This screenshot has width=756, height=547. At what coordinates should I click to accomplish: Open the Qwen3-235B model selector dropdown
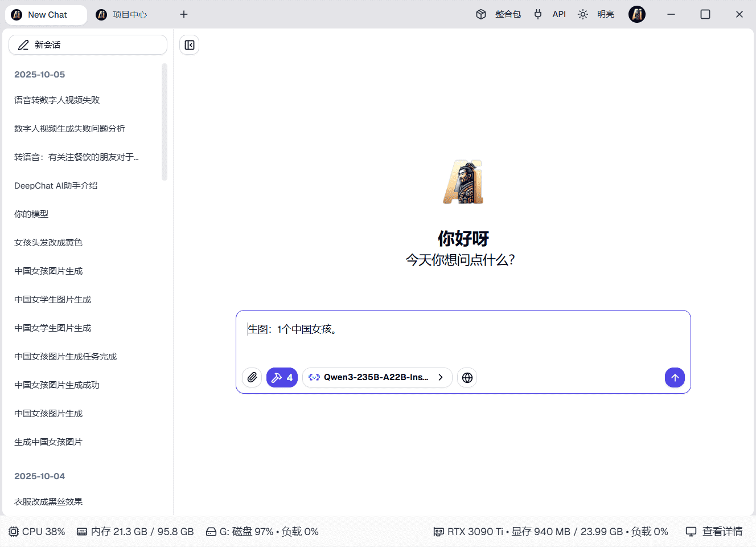click(377, 377)
